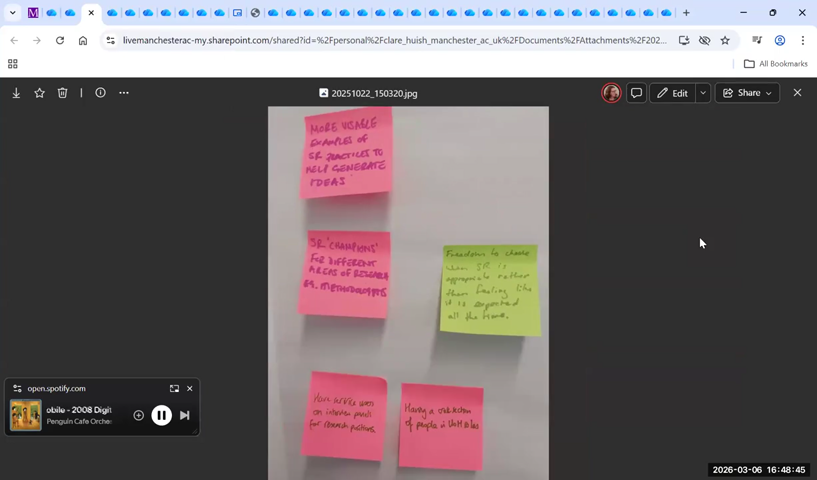Mark the file as favorite with the star
817x480 pixels.
pyautogui.click(x=40, y=93)
